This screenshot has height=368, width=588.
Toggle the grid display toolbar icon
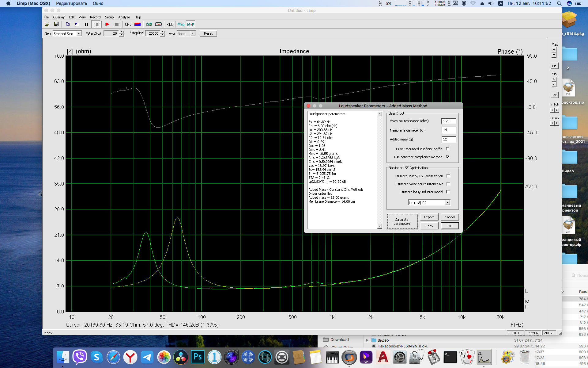[x=96, y=24]
